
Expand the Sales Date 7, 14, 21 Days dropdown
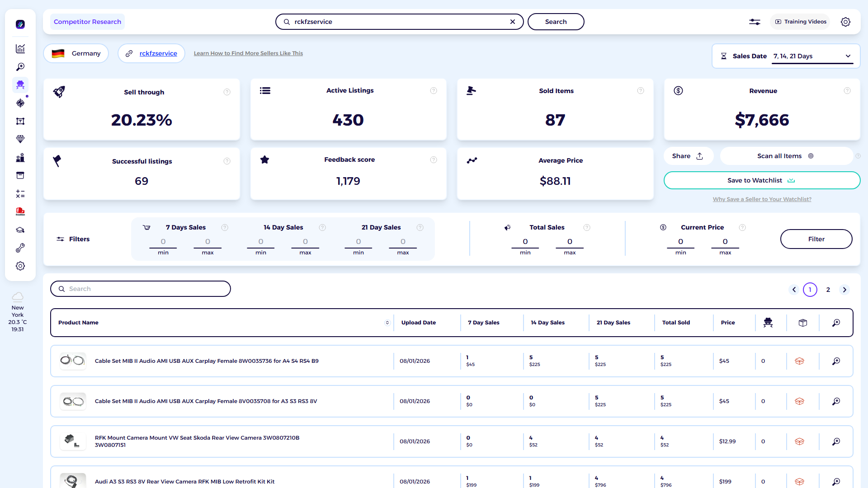pyautogui.click(x=812, y=56)
